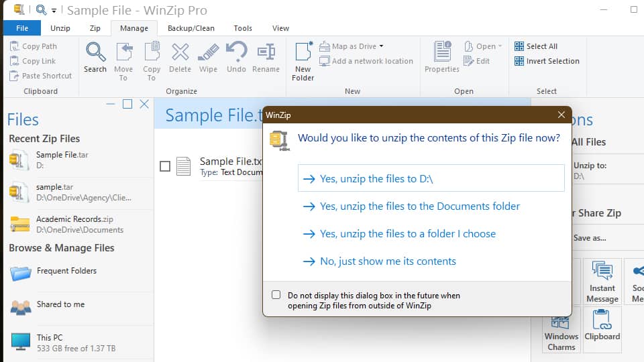644x362 pixels.
Task: Click the 'Unzip to: D:\' location
Action: 590,171
